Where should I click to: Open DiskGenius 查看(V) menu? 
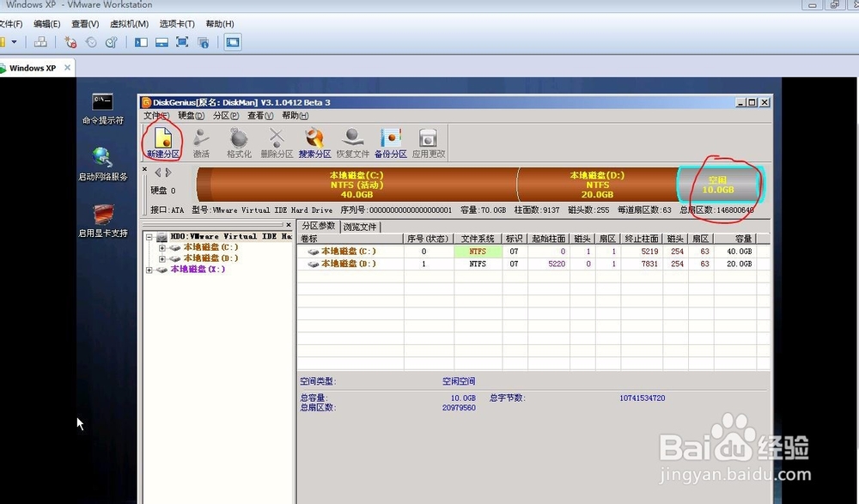coord(260,116)
